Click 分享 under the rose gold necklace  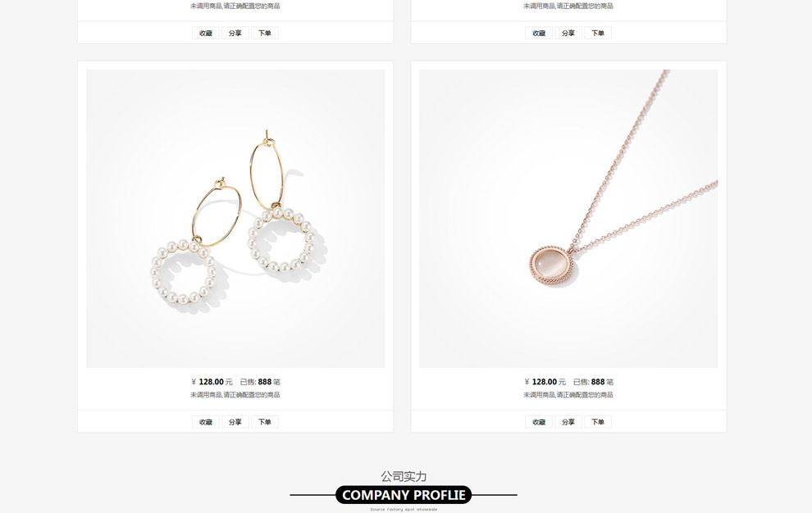click(568, 422)
